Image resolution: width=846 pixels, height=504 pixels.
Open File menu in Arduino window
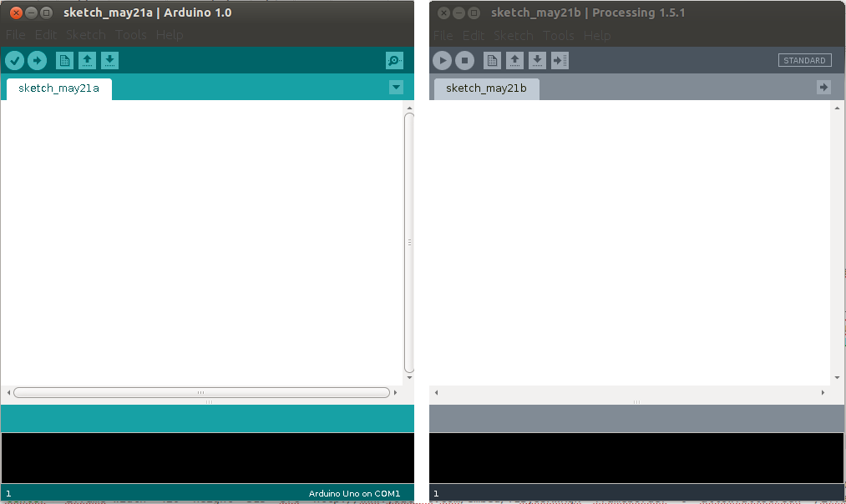(16, 35)
